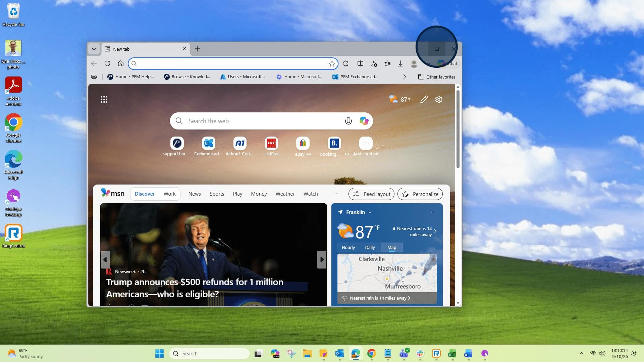Screen dimensions: 644x362
Task: Open page settings gear icon
Action: click(439, 99)
